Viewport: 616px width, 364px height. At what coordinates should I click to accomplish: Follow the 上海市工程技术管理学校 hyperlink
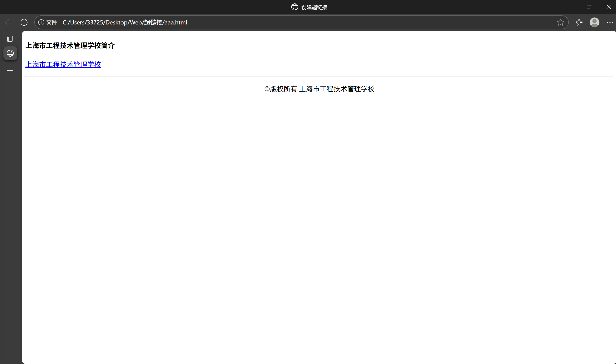click(x=63, y=65)
